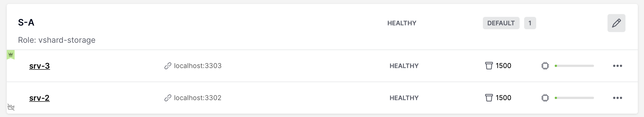Screen dimensions: 644x117
Task: Click the weight badge showing 1
Action: tap(530, 23)
